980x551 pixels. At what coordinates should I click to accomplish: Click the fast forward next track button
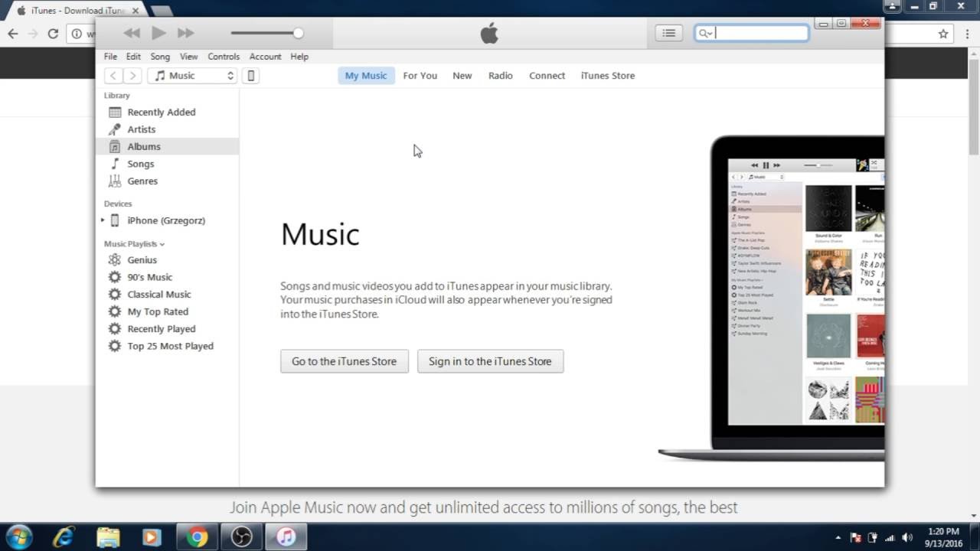tap(185, 33)
